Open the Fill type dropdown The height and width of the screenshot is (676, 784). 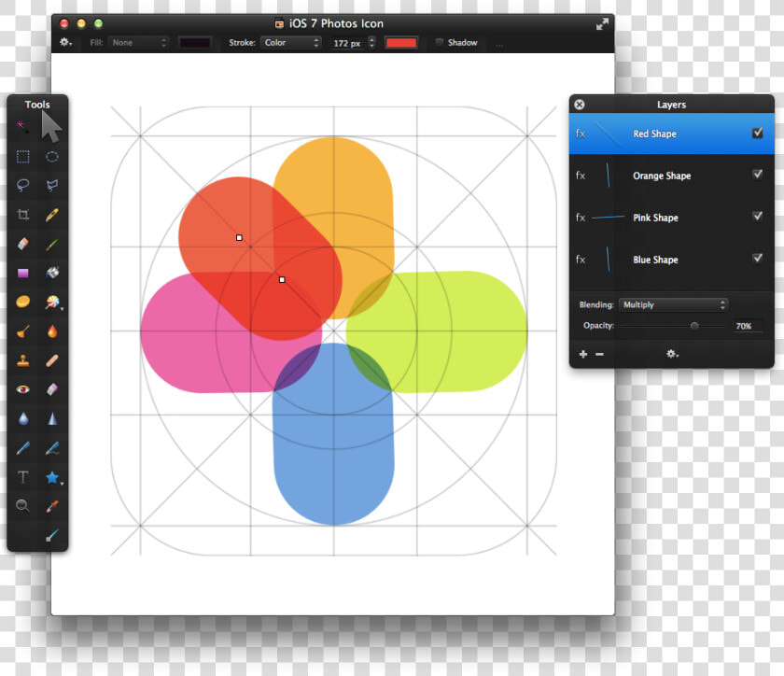138,43
